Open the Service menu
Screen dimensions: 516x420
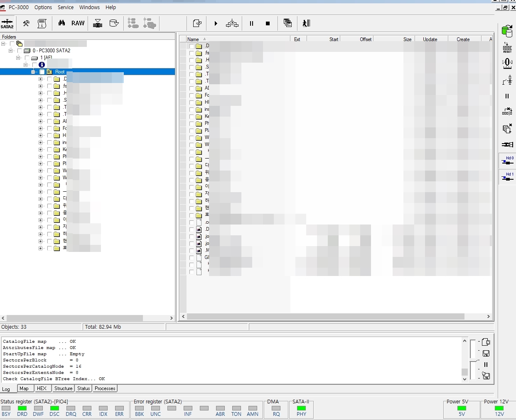[65, 7]
